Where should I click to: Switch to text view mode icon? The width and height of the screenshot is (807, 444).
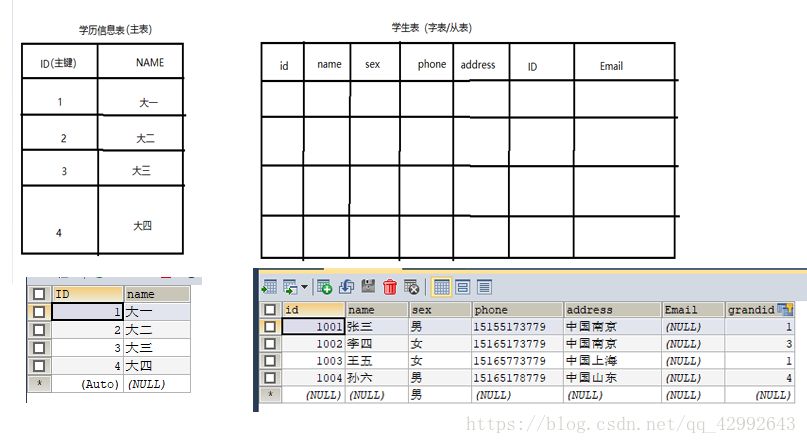coord(484,287)
